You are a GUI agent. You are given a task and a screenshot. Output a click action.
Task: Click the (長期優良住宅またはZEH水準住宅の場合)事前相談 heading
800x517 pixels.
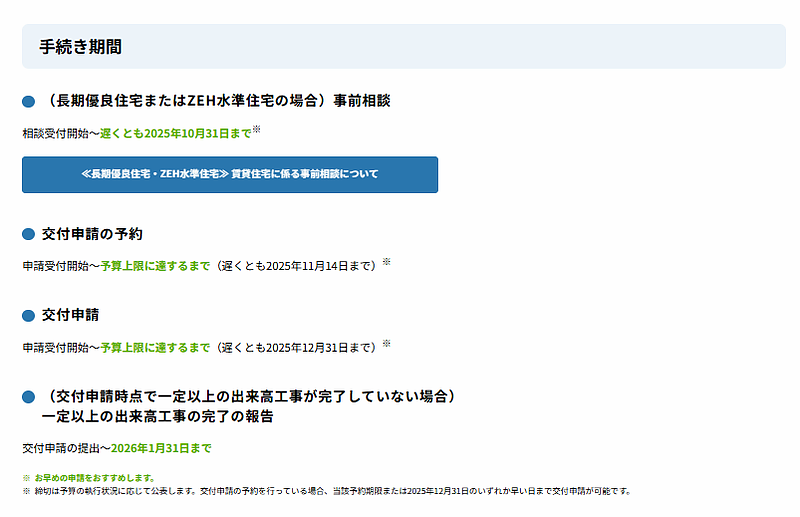[216, 101]
